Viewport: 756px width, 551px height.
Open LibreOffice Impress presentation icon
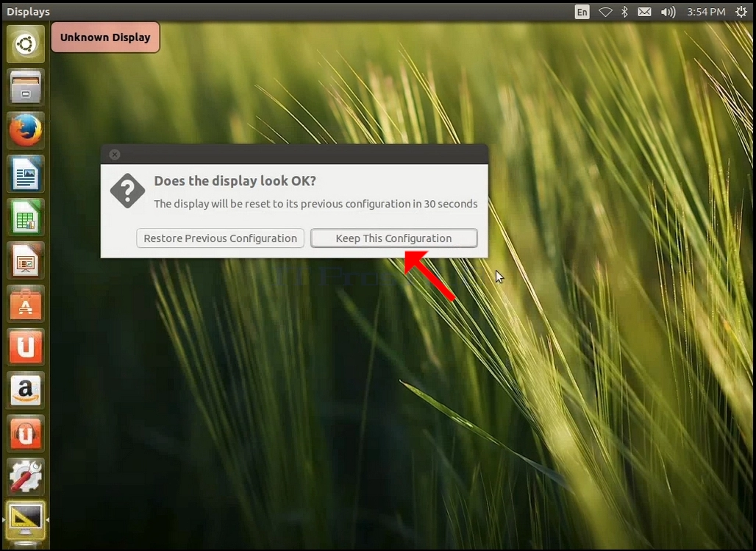26,260
